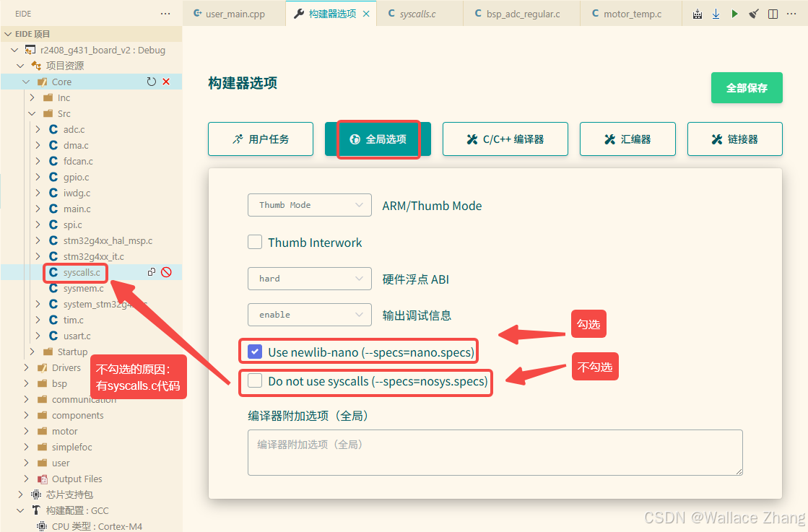
Task: Select the 全局选项 section
Action: click(378, 139)
